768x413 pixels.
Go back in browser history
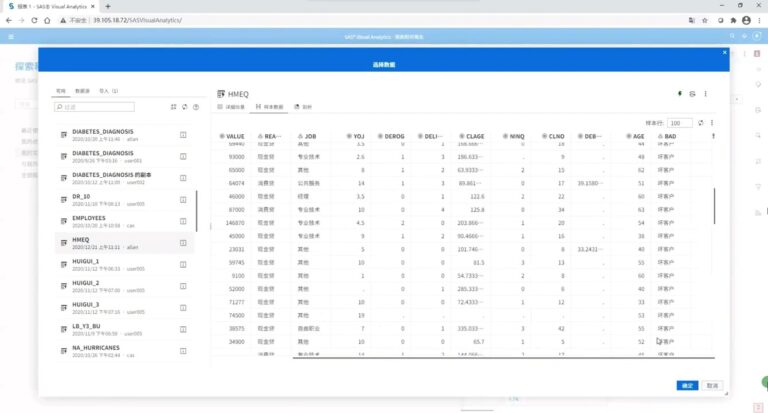click(9, 20)
